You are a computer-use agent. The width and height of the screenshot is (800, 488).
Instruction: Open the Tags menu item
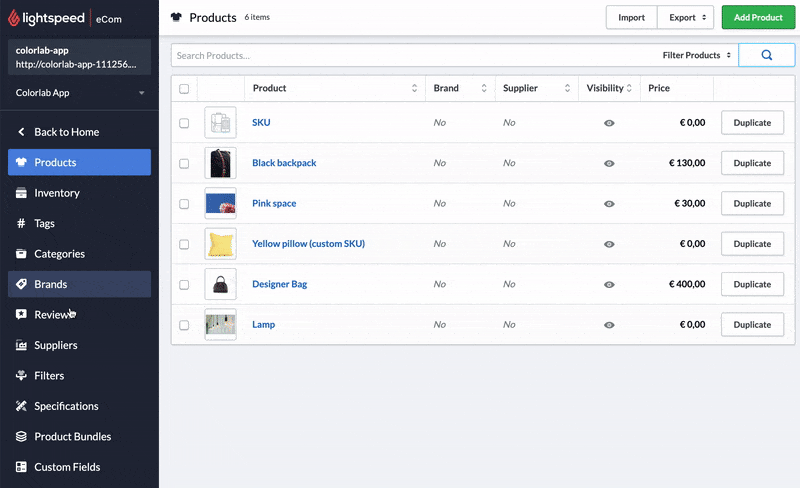click(80, 223)
